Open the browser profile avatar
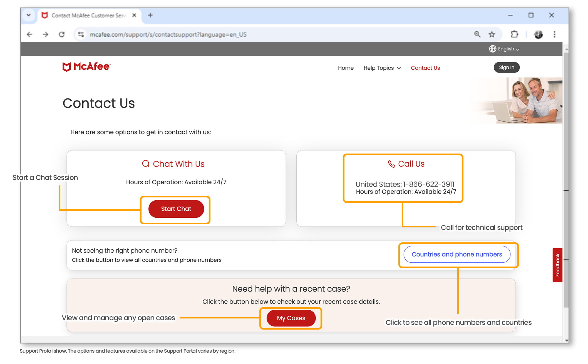The height and width of the screenshot is (364, 588). [x=538, y=34]
